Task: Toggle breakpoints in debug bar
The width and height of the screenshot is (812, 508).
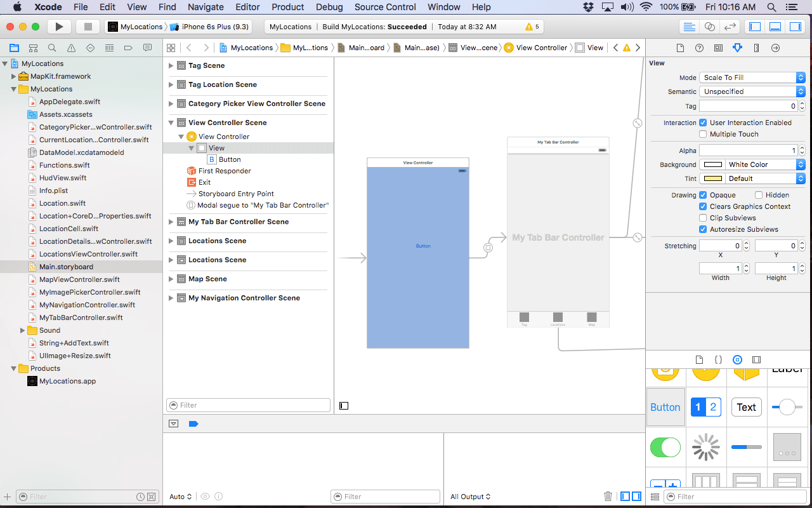Action: (x=193, y=424)
